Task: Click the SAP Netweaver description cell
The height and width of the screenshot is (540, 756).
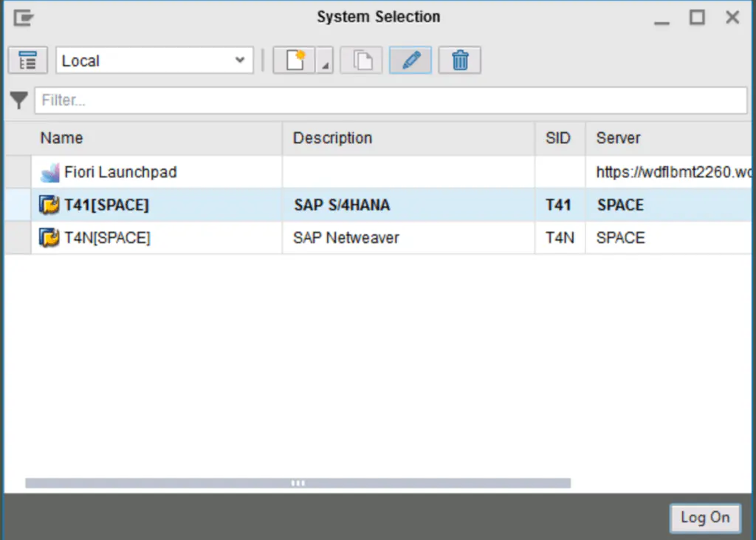Action: point(408,238)
